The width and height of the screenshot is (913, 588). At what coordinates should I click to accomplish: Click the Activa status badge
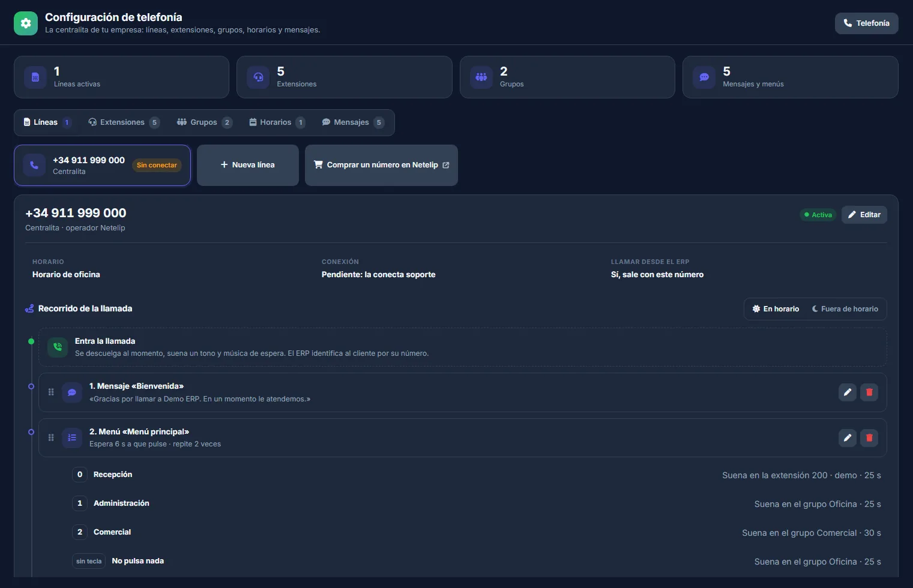pyautogui.click(x=818, y=215)
